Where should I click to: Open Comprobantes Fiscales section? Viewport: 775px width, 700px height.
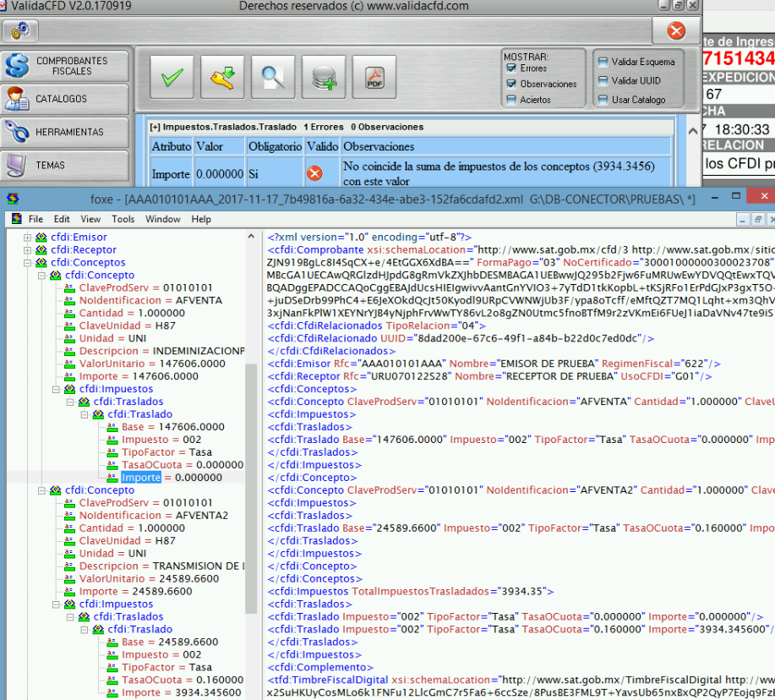coord(65,66)
